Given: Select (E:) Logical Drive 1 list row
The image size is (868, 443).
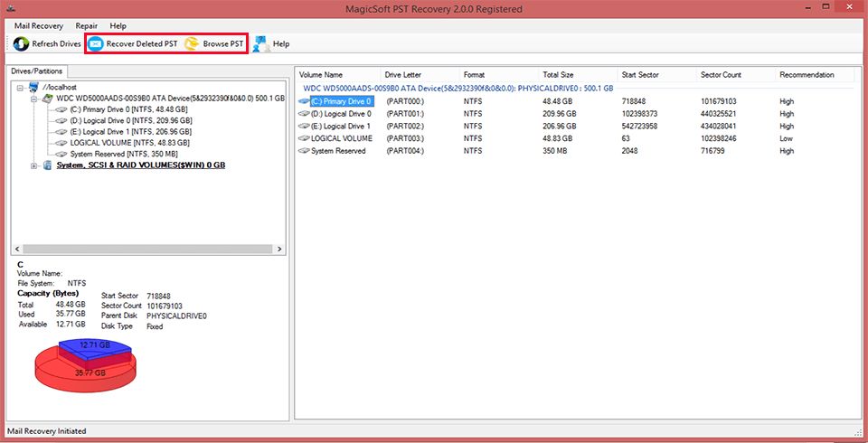Looking at the screenshot, I should (341, 127).
